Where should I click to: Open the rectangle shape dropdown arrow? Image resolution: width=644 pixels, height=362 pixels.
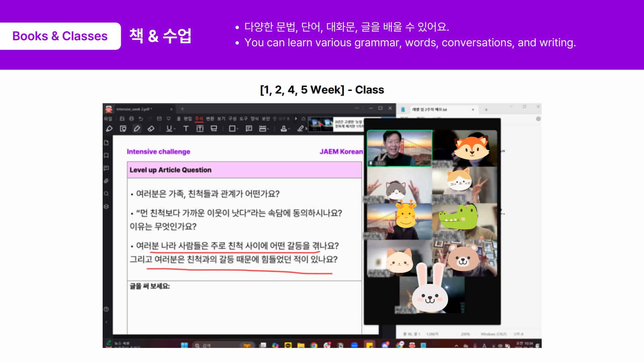point(237,129)
